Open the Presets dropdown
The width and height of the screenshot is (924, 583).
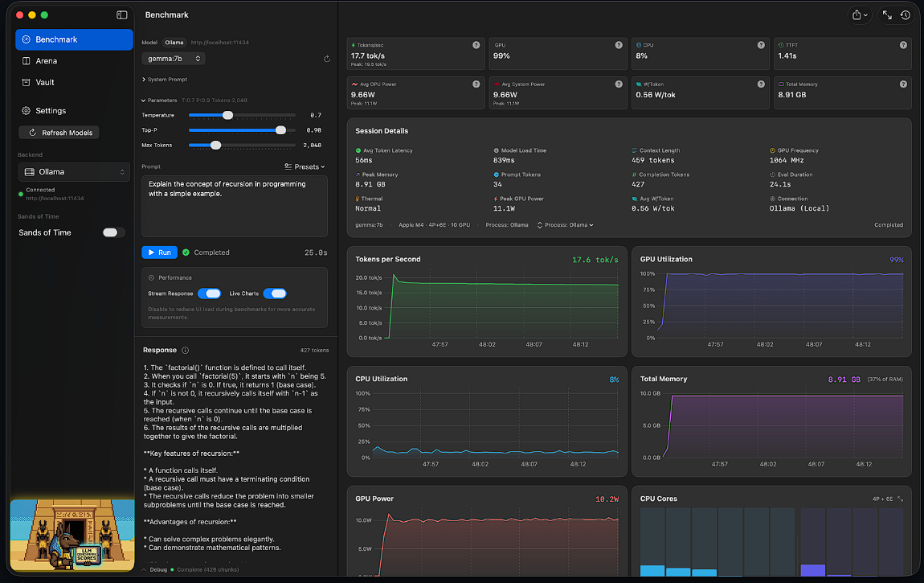306,166
